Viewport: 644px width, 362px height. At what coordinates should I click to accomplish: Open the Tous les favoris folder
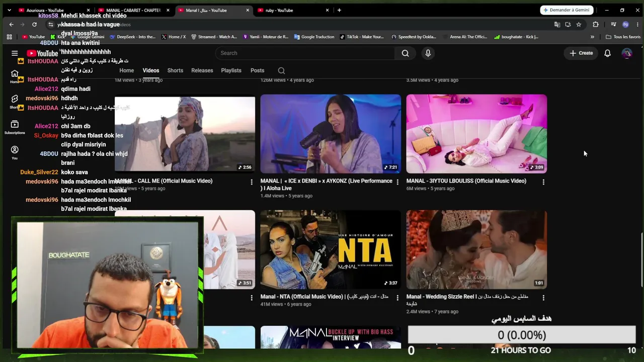[x=623, y=37]
